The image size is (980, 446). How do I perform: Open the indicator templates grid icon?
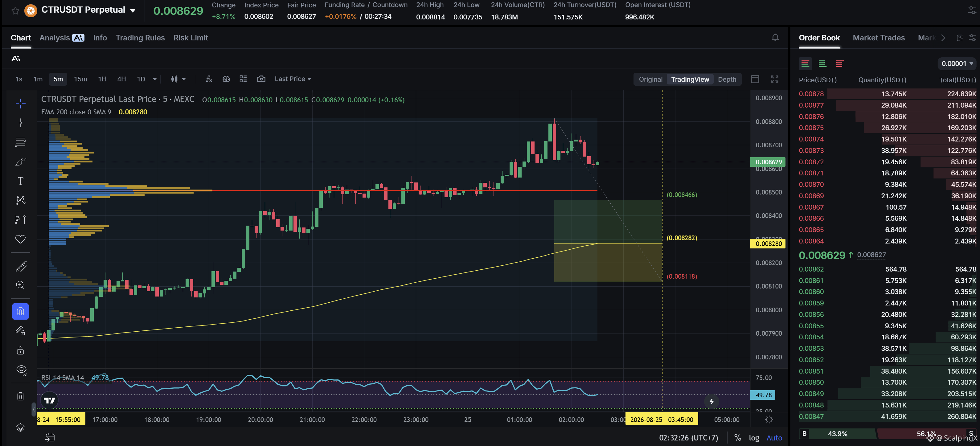click(x=243, y=79)
